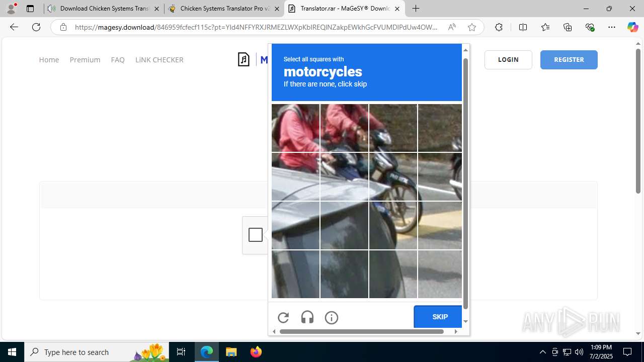Enable Read aloud in address bar
Viewport: 644px width, 362px height.
click(x=452, y=27)
